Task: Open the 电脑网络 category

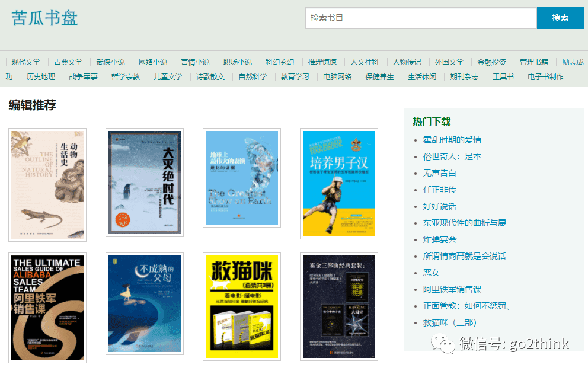Action: pyautogui.click(x=337, y=77)
